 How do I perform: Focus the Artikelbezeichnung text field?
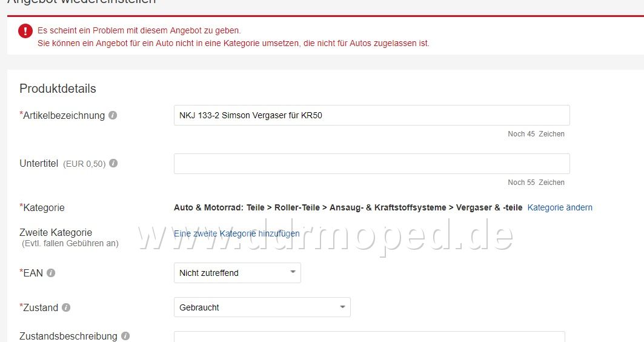click(371, 115)
